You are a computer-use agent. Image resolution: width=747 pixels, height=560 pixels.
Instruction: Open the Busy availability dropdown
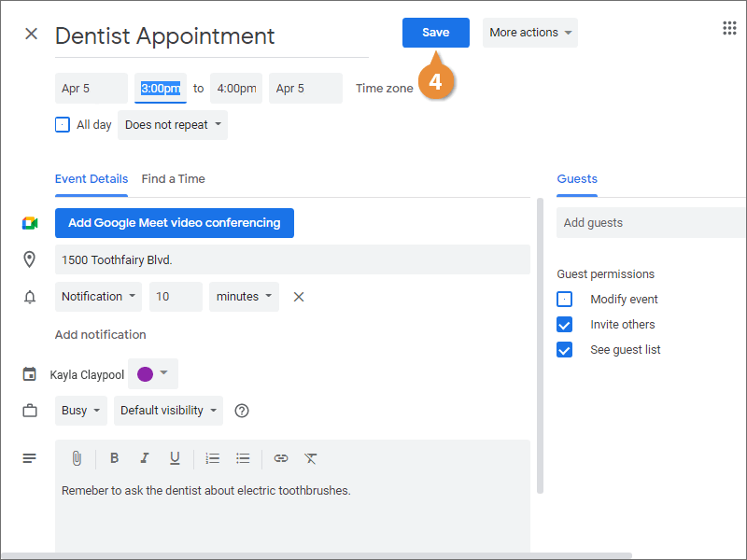[80, 410]
